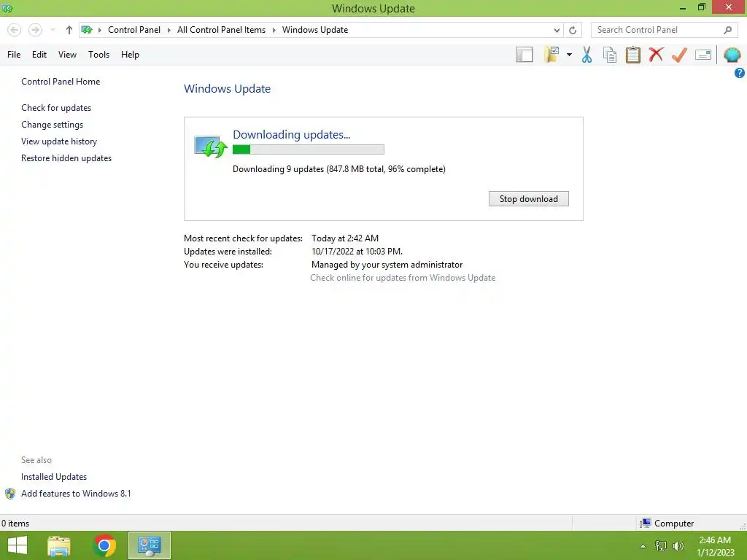Go back with the Back arrow
The image size is (747, 560).
point(15,30)
